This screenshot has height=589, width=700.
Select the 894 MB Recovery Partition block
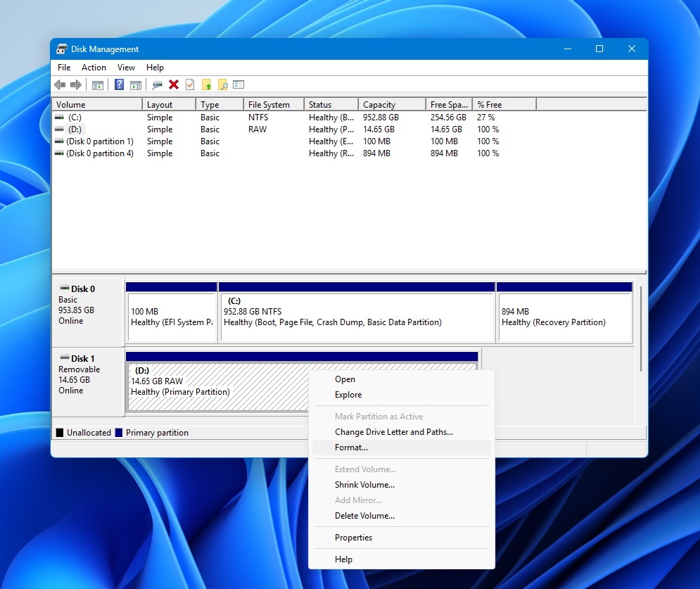pyautogui.click(x=564, y=312)
